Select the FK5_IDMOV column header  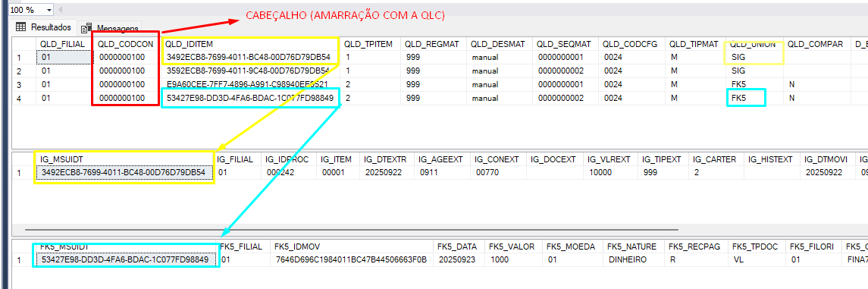[x=352, y=247]
